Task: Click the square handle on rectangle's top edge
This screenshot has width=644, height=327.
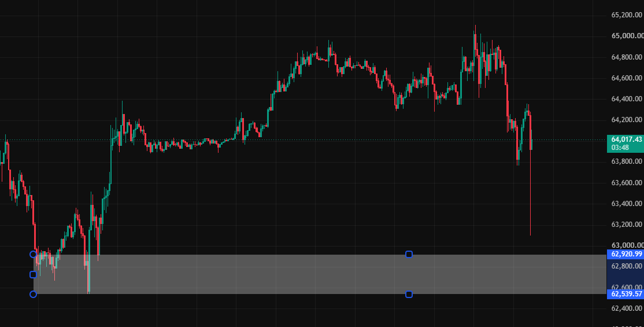Action: coord(409,254)
